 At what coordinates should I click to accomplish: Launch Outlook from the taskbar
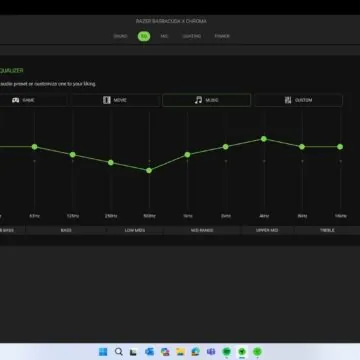[149, 352]
